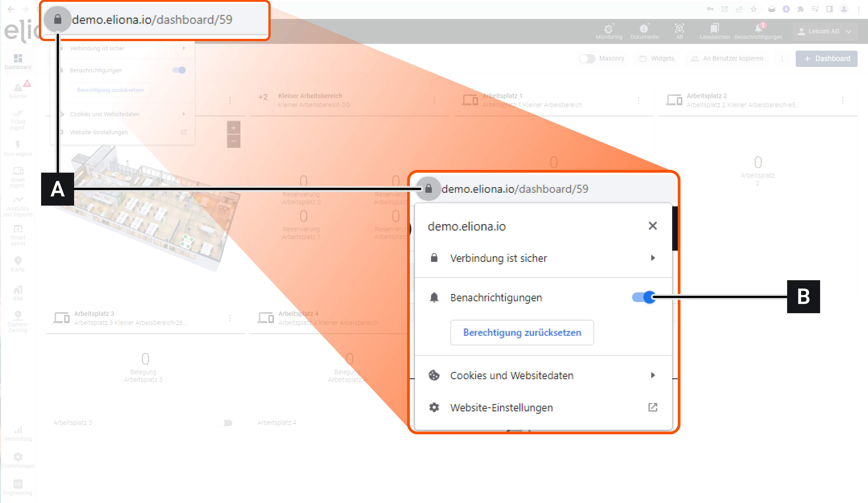Open the Leicom AG user dropdown
868x503 pixels.
pyautogui.click(x=825, y=31)
